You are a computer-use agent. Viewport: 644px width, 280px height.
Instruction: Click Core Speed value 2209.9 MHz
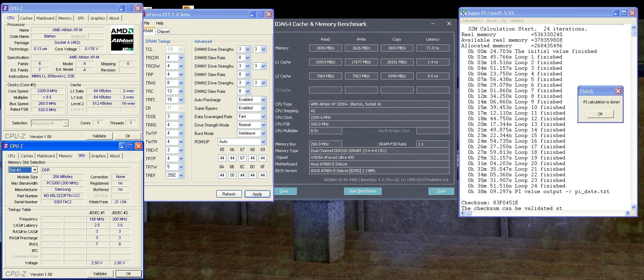coord(47,91)
